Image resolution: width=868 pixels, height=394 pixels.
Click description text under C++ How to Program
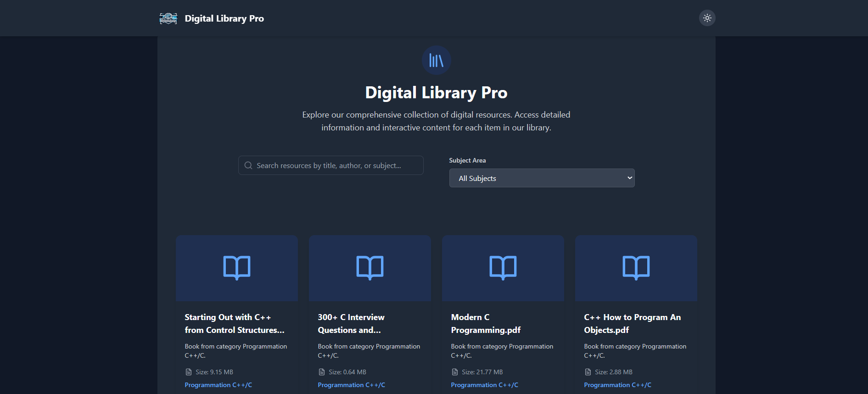[635, 351]
